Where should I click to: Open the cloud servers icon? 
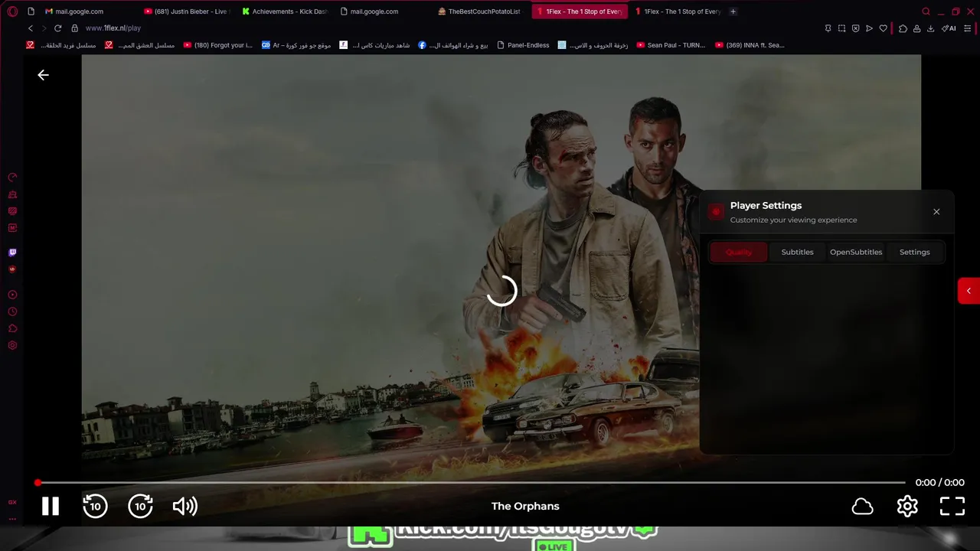point(863,506)
